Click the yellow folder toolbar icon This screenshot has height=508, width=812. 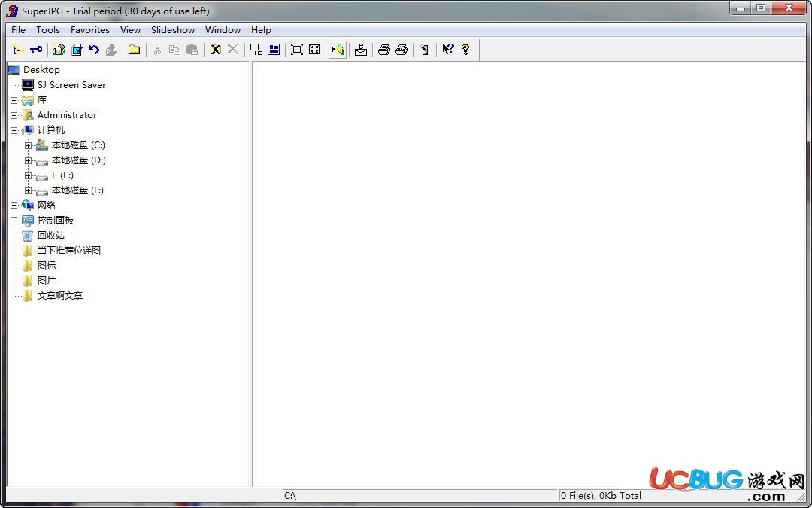pos(134,50)
